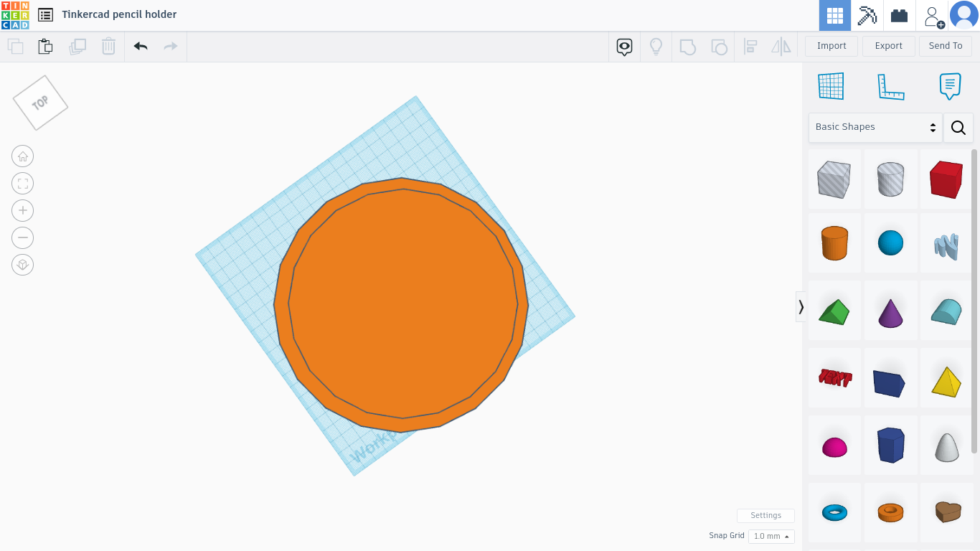Select the navy Polygon shape
Viewport: 980px width, 551px height.
[x=890, y=446]
